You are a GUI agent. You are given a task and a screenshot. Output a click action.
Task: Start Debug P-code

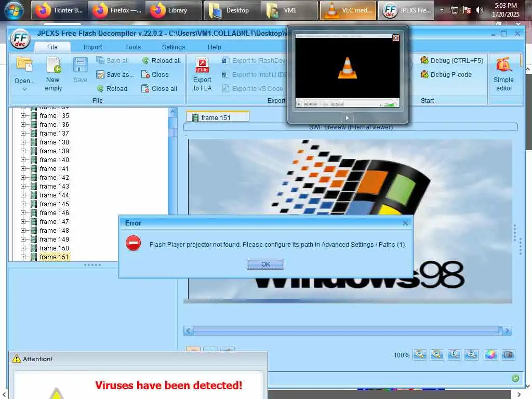pyautogui.click(x=446, y=74)
